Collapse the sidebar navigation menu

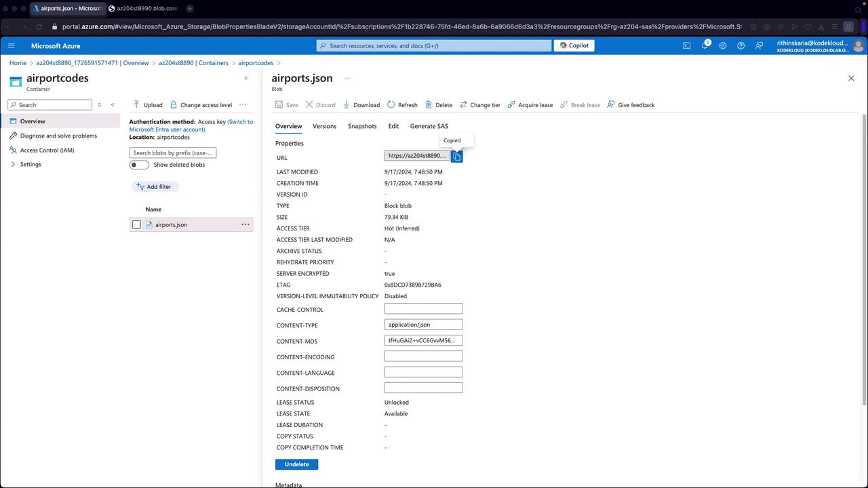113,105
